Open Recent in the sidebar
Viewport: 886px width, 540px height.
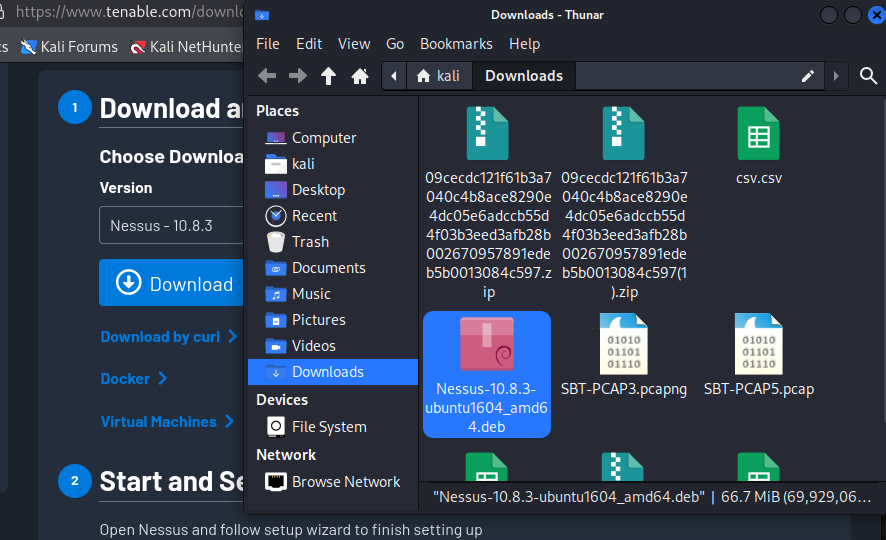pyautogui.click(x=333, y=216)
